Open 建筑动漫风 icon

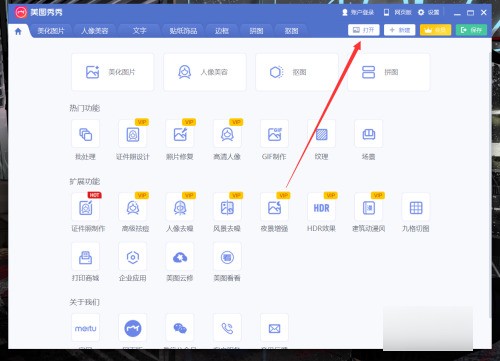point(369,207)
